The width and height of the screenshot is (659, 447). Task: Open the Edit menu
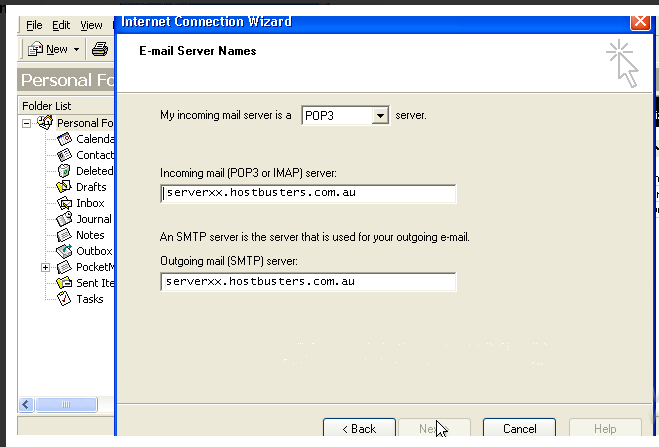pos(61,26)
